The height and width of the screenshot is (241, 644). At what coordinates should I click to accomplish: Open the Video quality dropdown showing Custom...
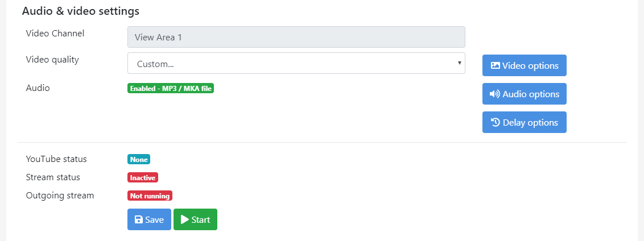coord(296,63)
